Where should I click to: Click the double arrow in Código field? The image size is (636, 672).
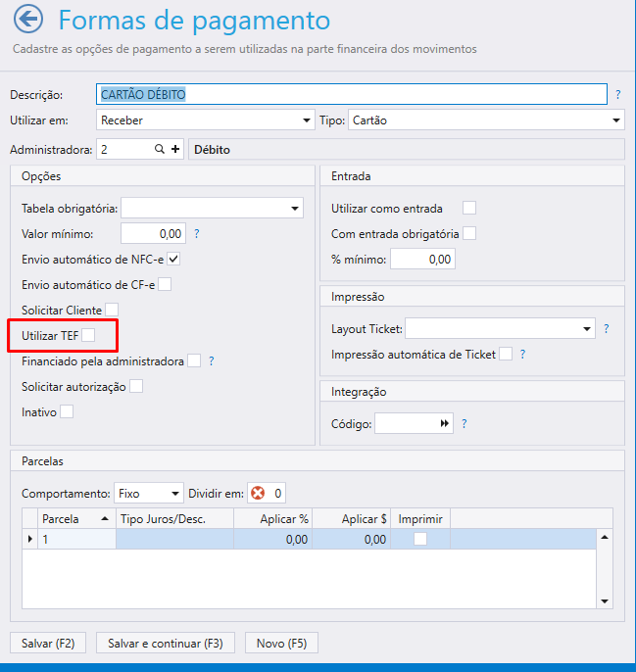tap(444, 423)
